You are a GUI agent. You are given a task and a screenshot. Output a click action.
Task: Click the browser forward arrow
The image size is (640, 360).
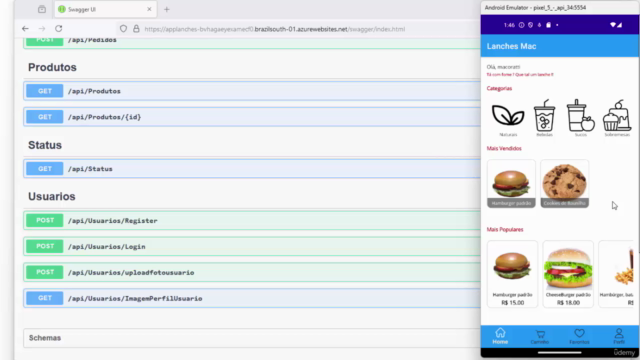coord(42,29)
